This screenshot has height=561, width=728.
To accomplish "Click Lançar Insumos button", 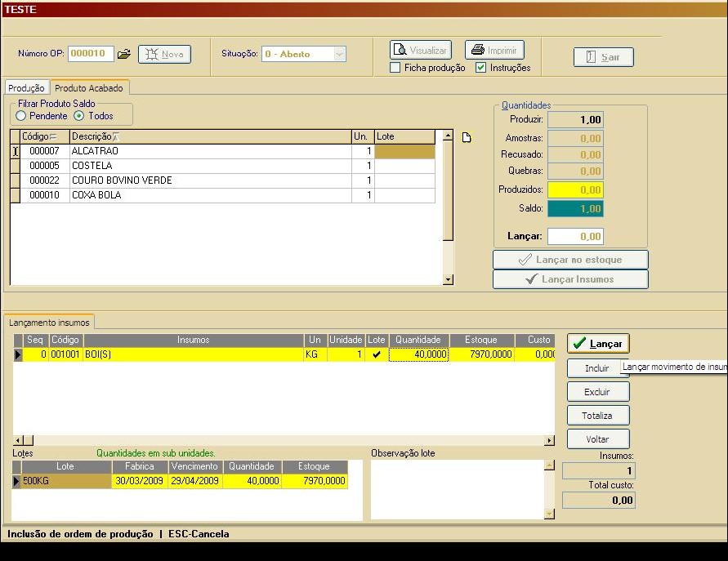I will coord(570,279).
